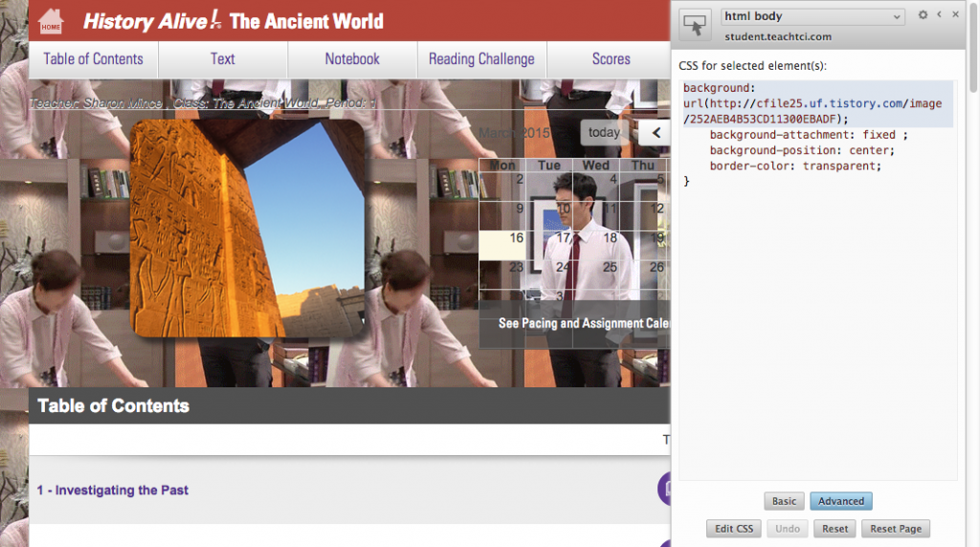Click the Table of Contents section header
The image size is (980, 547).
point(349,405)
